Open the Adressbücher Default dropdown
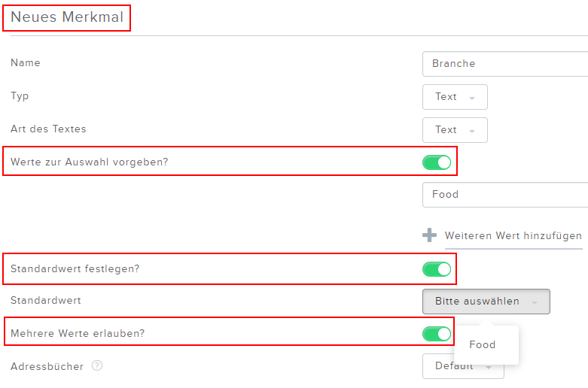 point(463,366)
